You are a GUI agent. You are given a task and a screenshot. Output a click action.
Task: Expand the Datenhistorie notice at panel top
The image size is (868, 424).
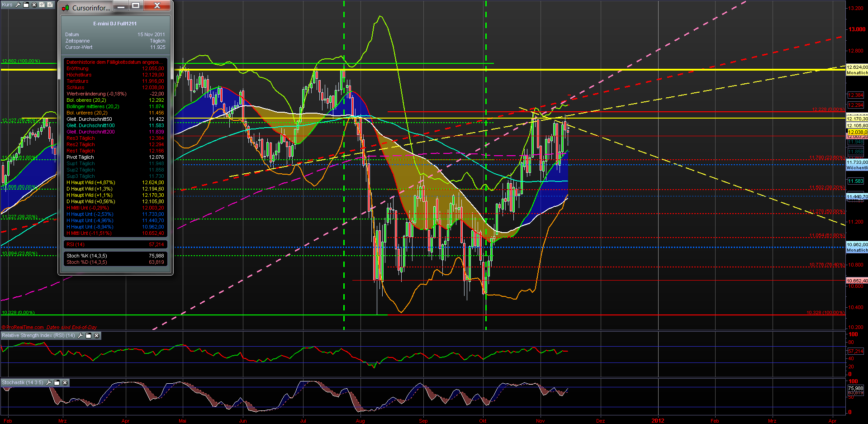click(x=115, y=61)
